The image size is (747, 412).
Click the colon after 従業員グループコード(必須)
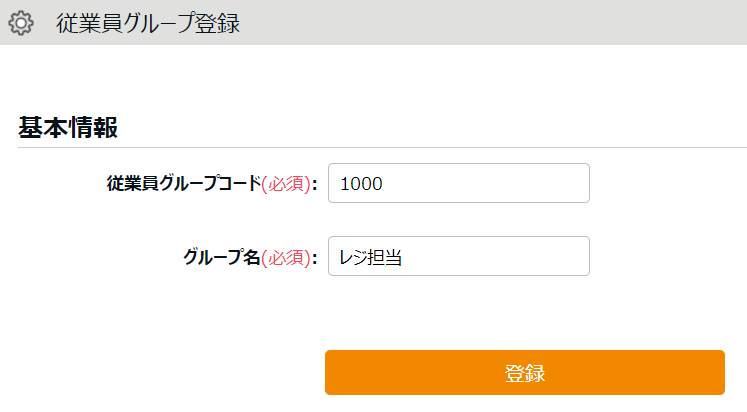(315, 184)
